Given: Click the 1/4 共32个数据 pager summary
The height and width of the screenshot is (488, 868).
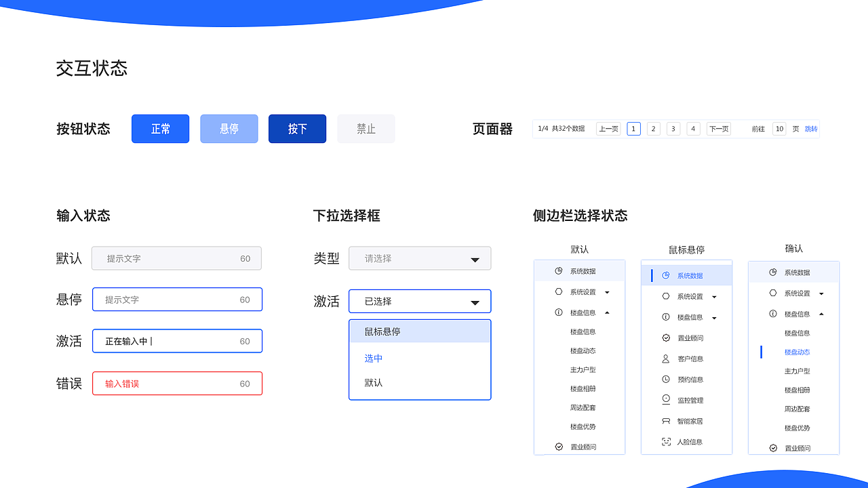Looking at the screenshot, I should 561,129.
